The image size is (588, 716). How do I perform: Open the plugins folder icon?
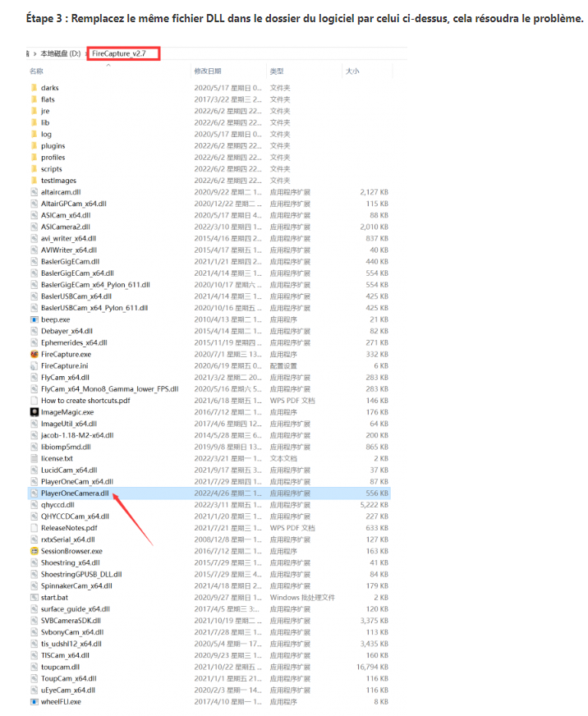(34, 145)
